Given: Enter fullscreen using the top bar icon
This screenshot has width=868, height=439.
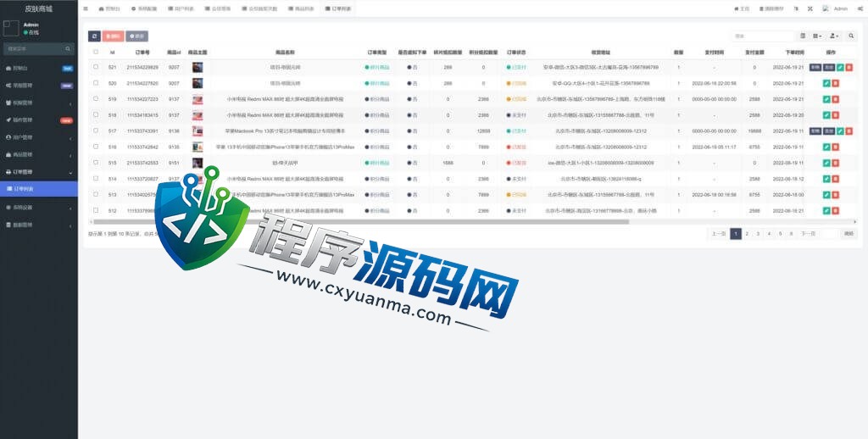Looking at the screenshot, I should coord(810,8).
